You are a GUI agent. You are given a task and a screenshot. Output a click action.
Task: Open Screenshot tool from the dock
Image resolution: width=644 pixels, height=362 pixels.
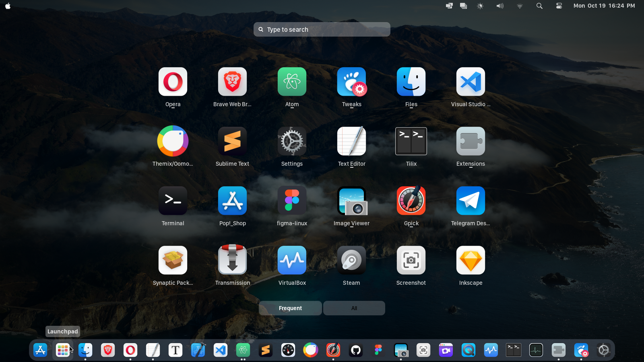point(423,350)
